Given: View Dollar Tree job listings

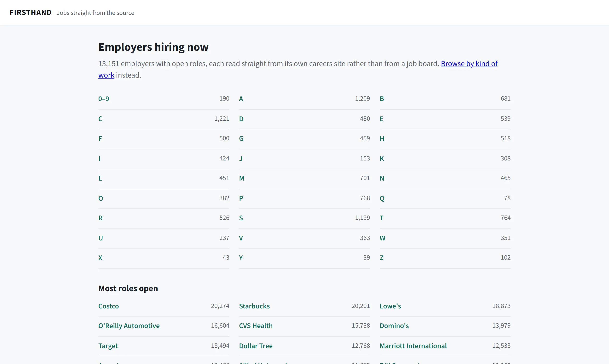Looking at the screenshot, I should pyautogui.click(x=256, y=346).
